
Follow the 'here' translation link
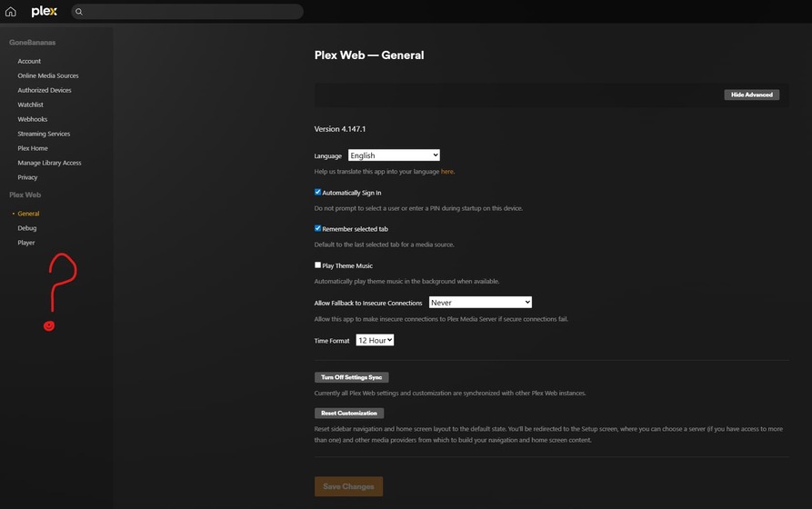pyautogui.click(x=446, y=172)
